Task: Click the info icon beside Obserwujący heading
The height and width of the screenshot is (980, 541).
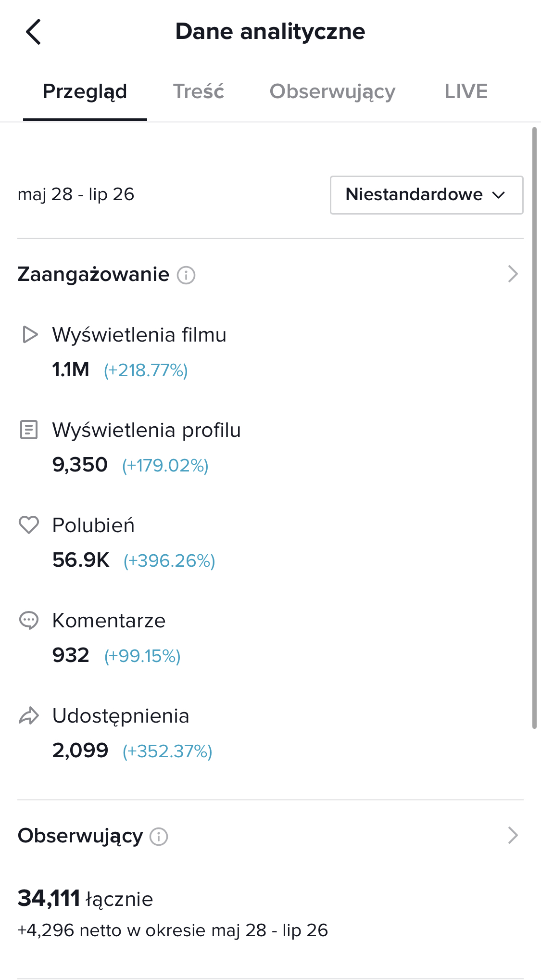Action: [x=159, y=837]
